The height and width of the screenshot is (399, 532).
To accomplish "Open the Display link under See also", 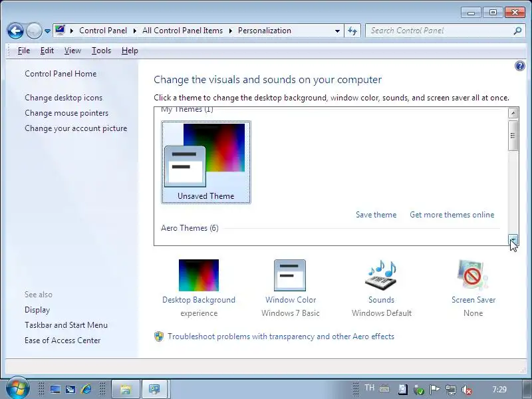I will [x=37, y=310].
